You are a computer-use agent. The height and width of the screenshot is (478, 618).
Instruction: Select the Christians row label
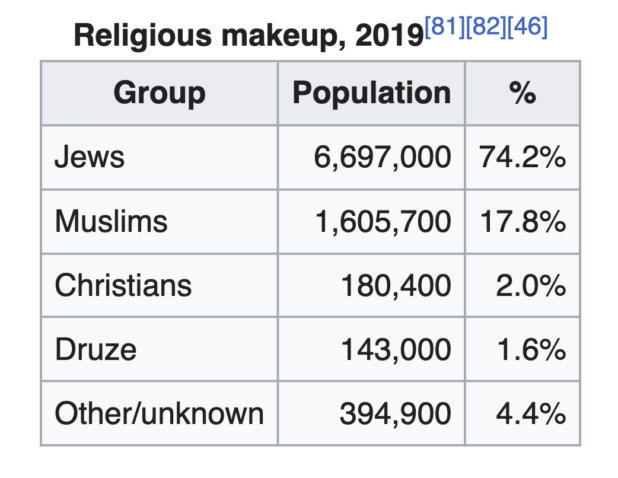pos(123,285)
